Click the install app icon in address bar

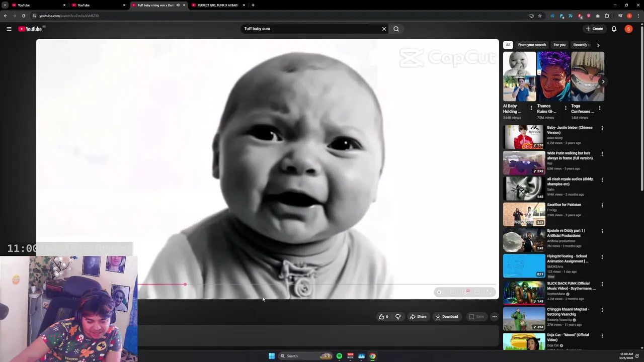click(531, 16)
